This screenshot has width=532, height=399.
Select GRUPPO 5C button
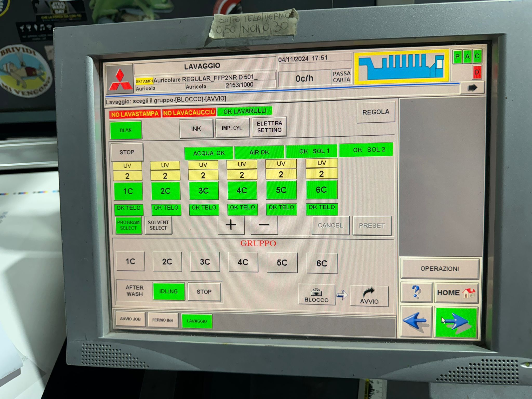[x=282, y=263]
